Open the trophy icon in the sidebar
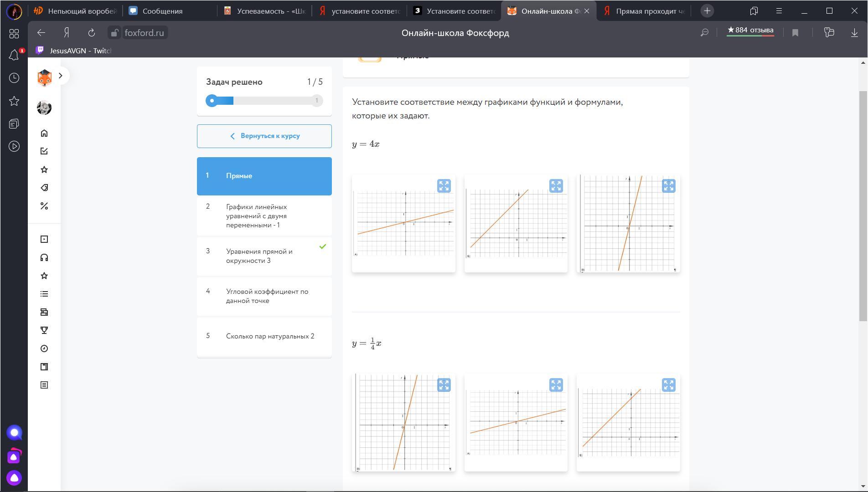868x492 pixels. pos(44,330)
